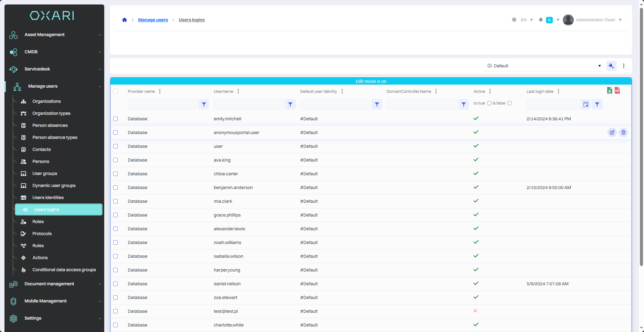Open calendar picker for Last login date
The height and width of the screenshot is (332, 644).
tap(586, 104)
